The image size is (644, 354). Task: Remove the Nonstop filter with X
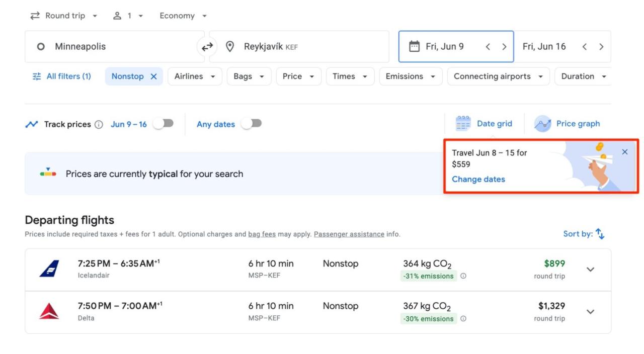[x=154, y=76]
